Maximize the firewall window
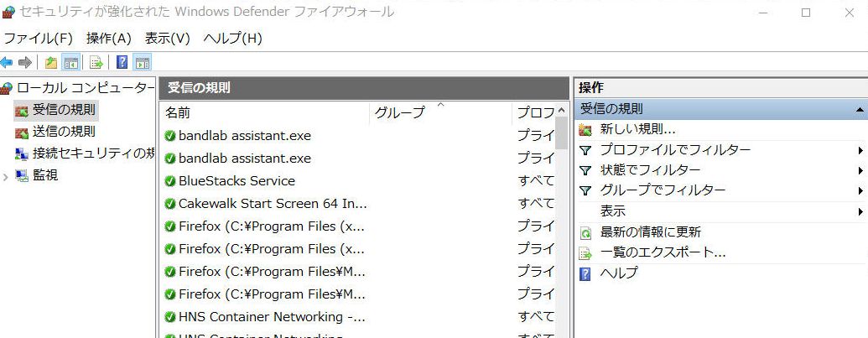 point(806,13)
